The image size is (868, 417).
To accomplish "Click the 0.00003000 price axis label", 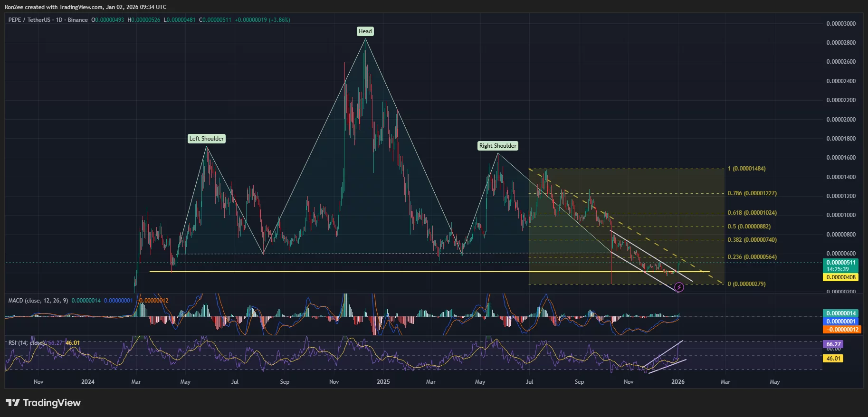I will pyautogui.click(x=841, y=24).
